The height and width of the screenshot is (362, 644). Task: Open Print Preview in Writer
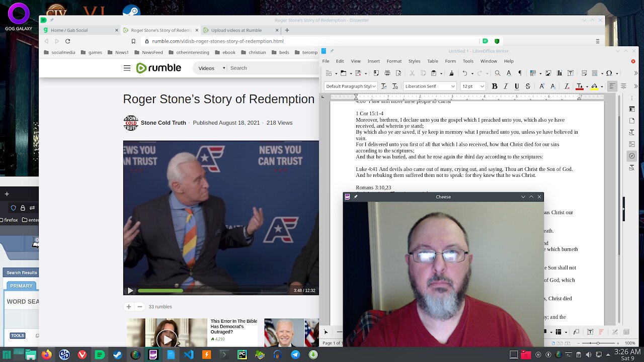coord(398,73)
